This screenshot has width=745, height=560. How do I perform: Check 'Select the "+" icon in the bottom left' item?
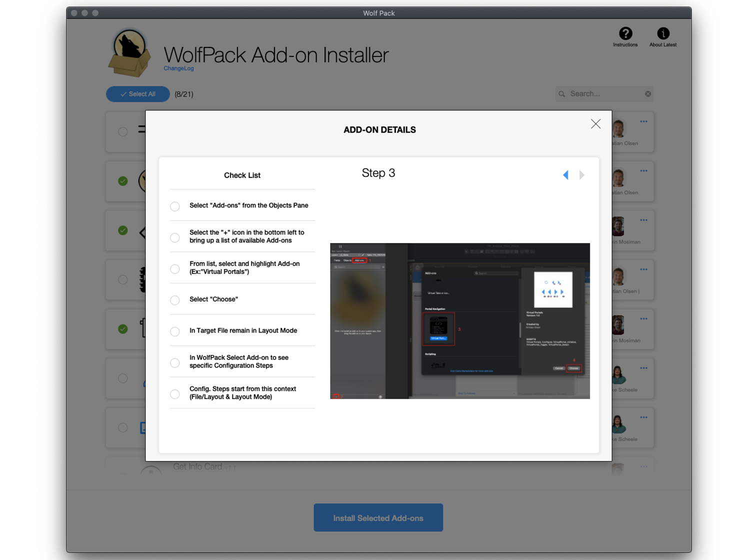175,237
